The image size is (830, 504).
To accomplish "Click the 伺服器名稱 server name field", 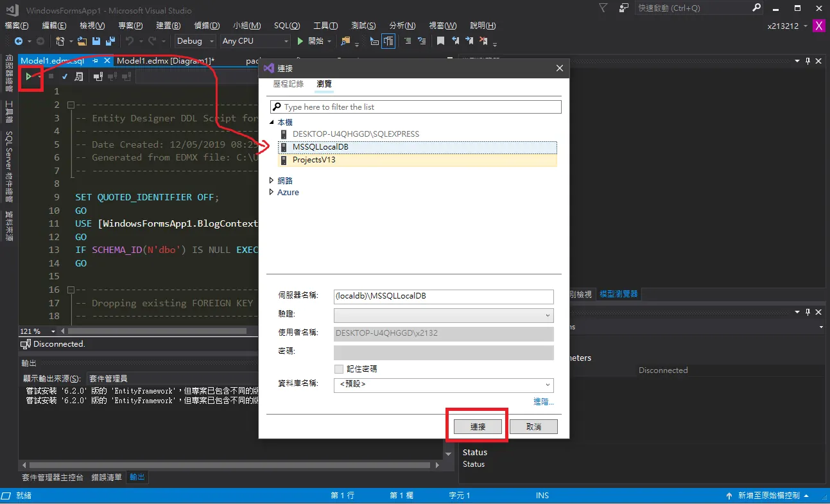I will click(x=444, y=297).
